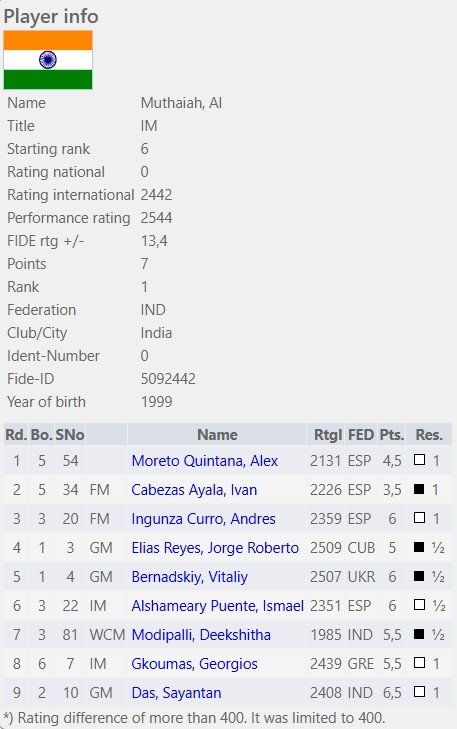Open Cabezas Ayala, Ivan player link

point(194,490)
